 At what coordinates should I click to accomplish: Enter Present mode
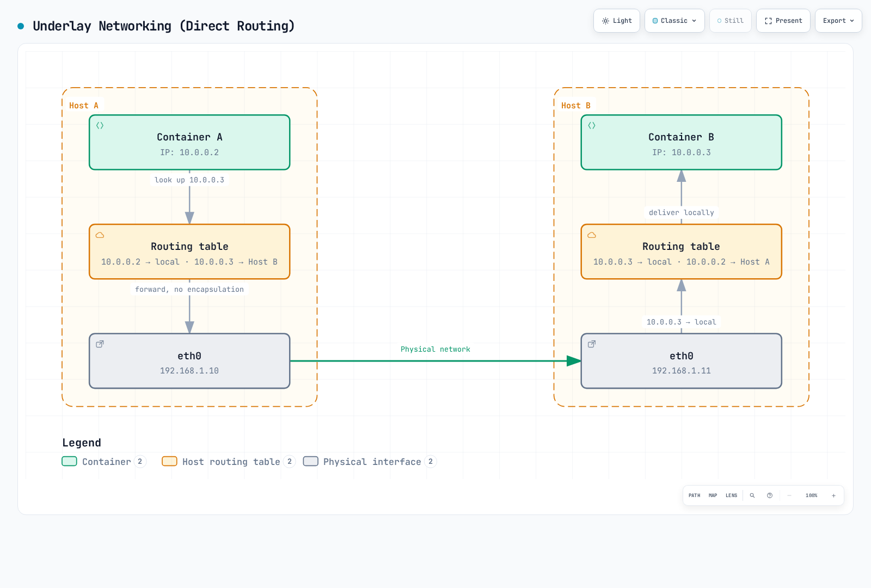tap(783, 21)
